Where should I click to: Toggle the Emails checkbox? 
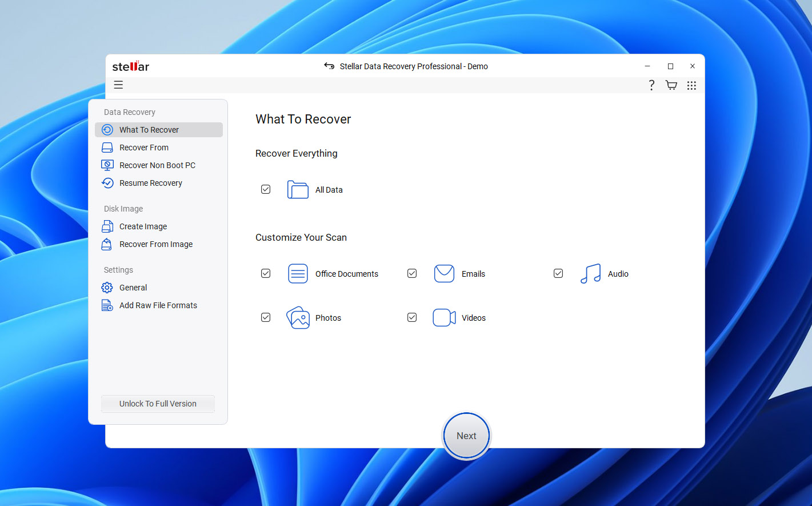coord(412,273)
